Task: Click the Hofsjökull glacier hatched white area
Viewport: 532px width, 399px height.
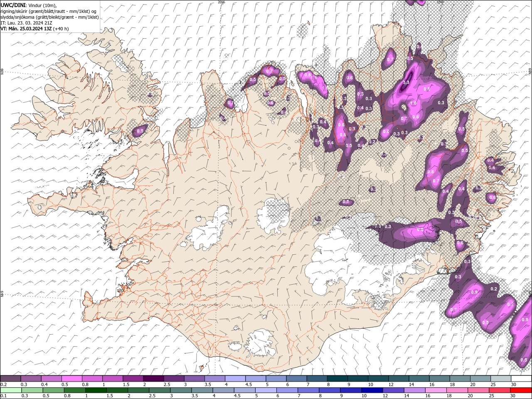Action: 273,215
